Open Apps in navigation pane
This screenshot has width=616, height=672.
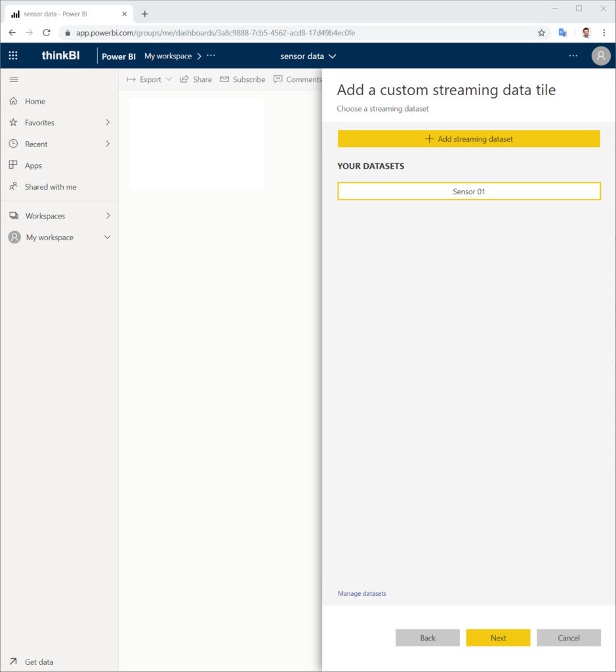(33, 165)
